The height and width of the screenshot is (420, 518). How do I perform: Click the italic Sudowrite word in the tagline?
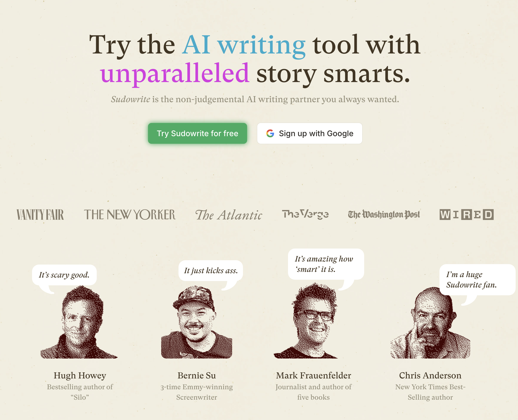click(x=131, y=99)
